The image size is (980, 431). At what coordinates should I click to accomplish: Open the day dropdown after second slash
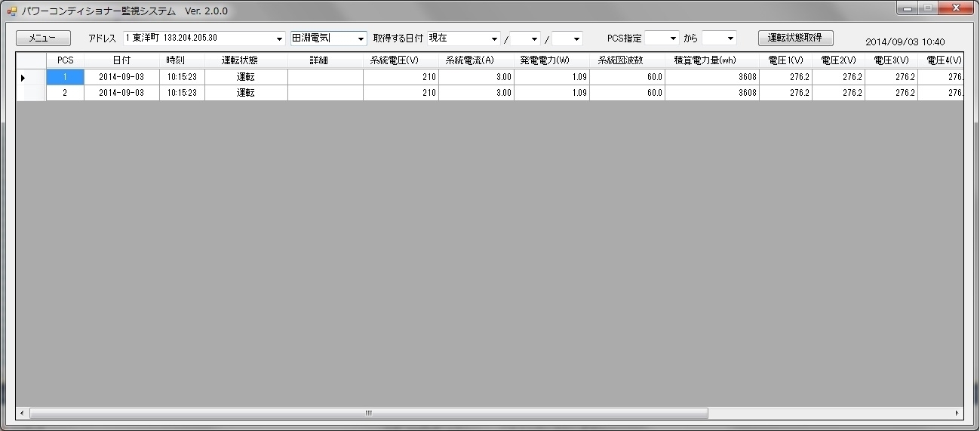(x=577, y=38)
